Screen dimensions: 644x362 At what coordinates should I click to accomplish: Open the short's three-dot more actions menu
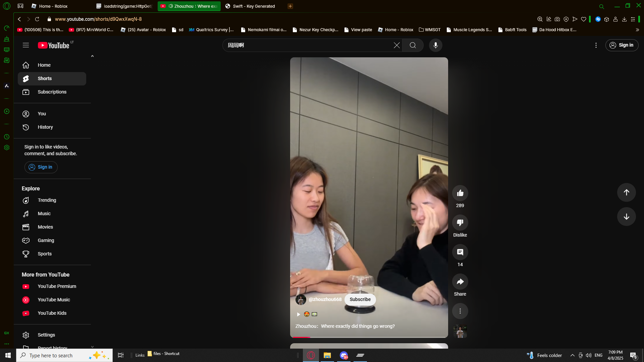460,311
